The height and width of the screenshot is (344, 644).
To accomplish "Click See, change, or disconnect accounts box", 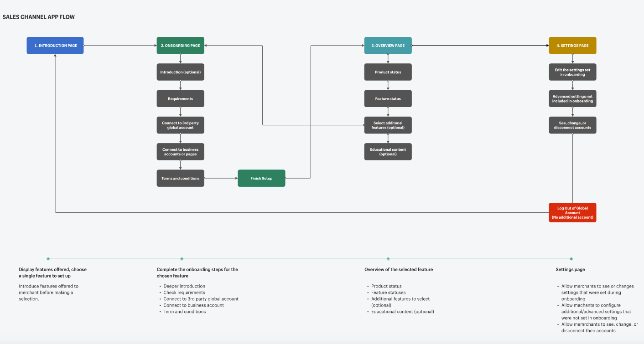I will (x=572, y=125).
